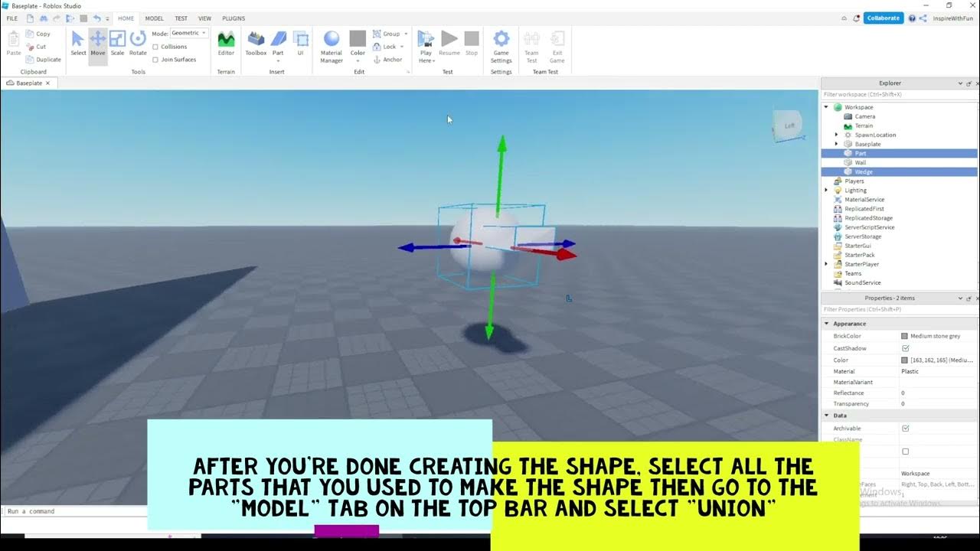This screenshot has width=980, height=551.
Task: Open the help question-mark icon
Action: pos(912,18)
